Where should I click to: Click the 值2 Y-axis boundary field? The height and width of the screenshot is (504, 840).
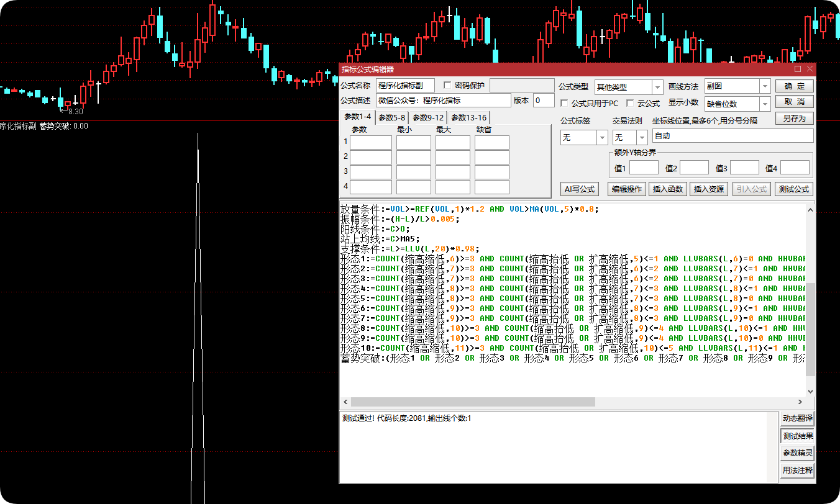pos(694,168)
